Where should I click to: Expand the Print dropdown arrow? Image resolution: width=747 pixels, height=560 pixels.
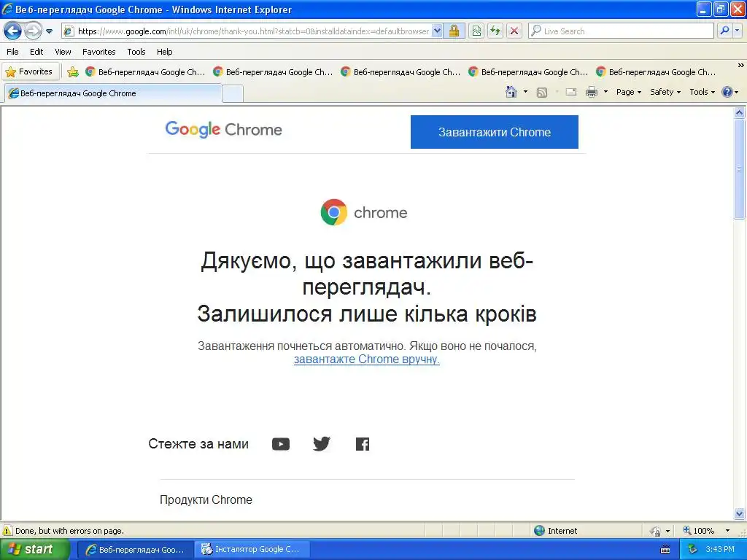pos(605,92)
